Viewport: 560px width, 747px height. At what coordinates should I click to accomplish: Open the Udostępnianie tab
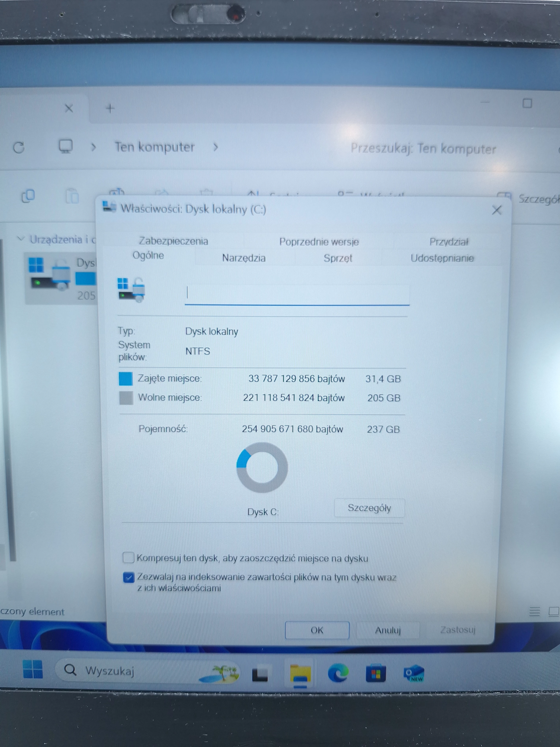click(x=442, y=258)
